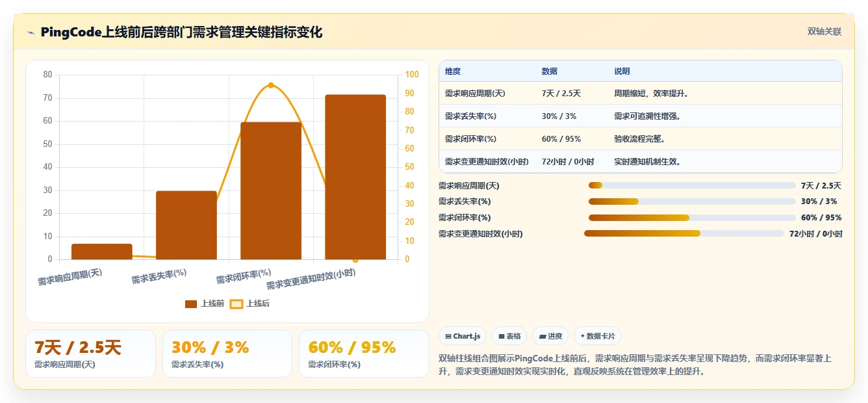The height and width of the screenshot is (403, 868).
Task: Click the 需求闭环率(%) bar in the chart
Action: pos(271,190)
